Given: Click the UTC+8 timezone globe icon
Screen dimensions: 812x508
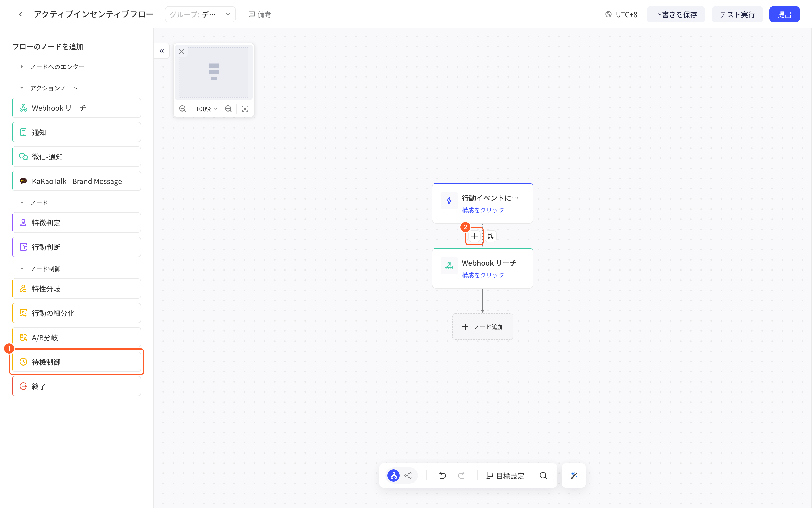Looking at the screenshot, I should (x=608, y=14).
